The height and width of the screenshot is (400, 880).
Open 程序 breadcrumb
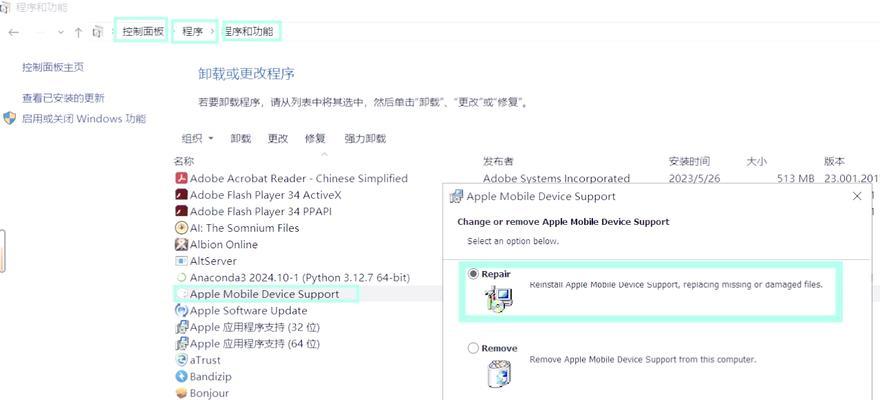192,32
